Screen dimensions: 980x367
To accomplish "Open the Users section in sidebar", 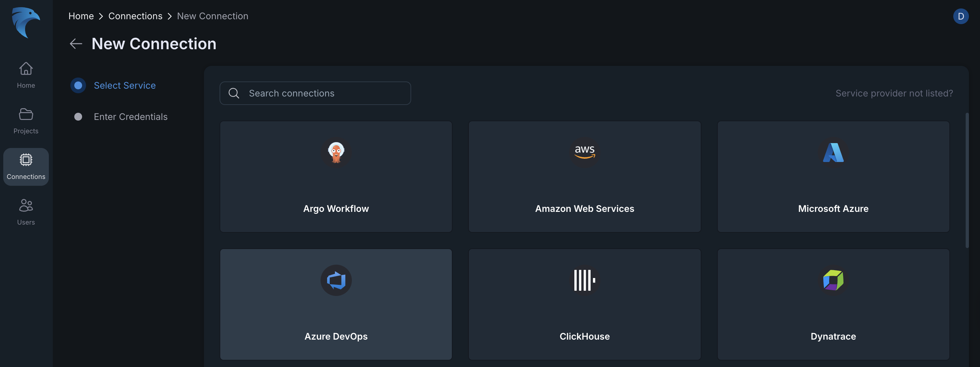I will point(26,212).
